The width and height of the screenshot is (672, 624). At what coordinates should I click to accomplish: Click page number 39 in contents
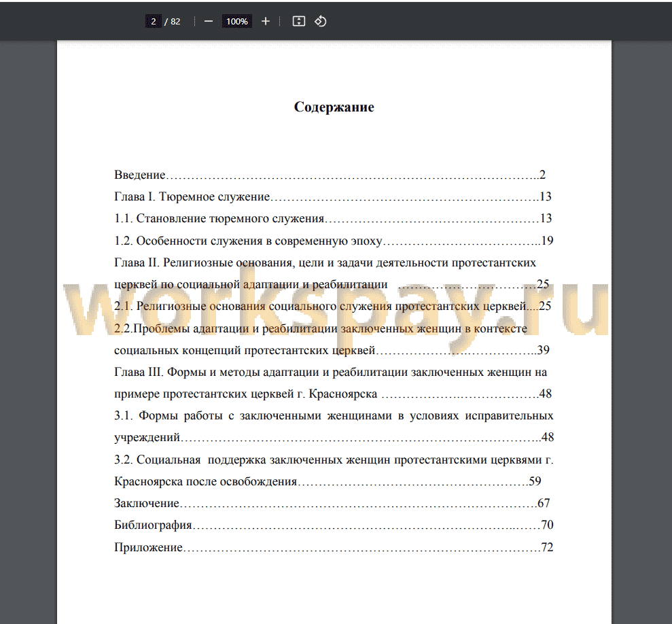pyautogui.click(x=544, y=350)
